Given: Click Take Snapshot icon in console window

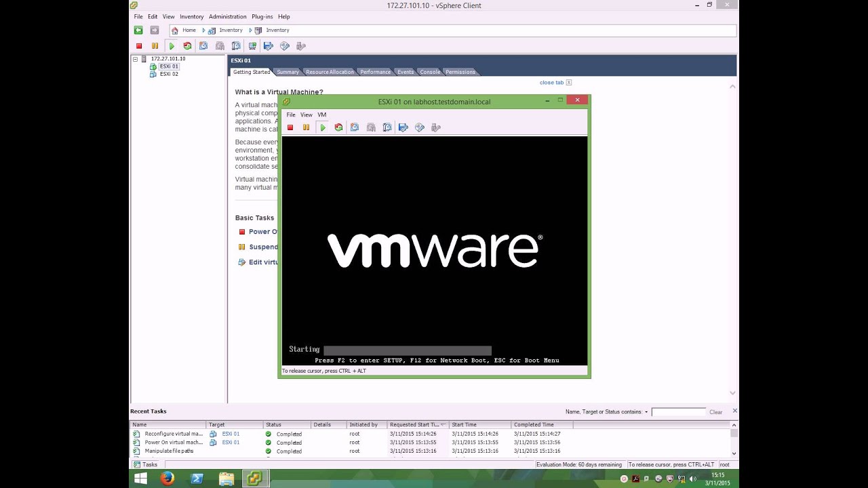Looking at the screenshot, I should tap(355, 127).
